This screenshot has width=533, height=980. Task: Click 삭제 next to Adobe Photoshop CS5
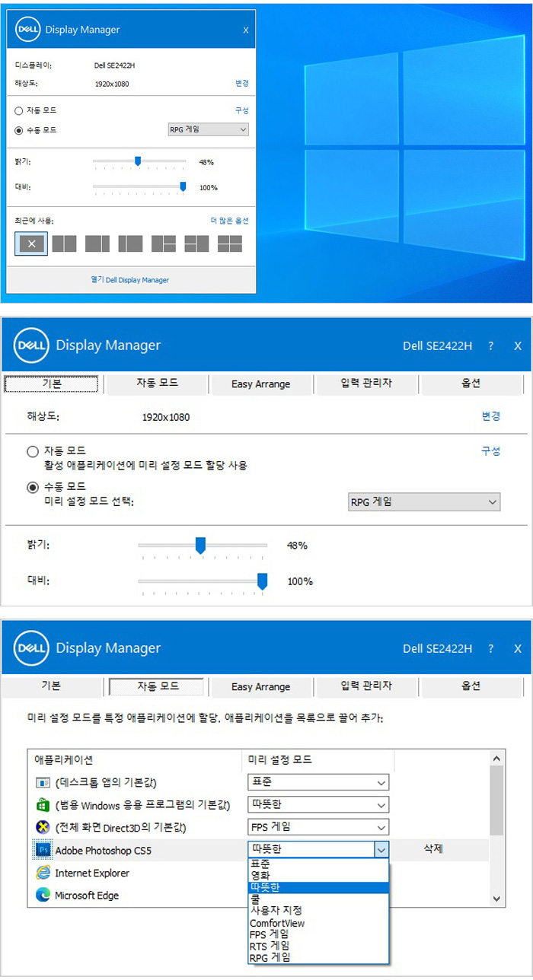click(x=433, y=849)
